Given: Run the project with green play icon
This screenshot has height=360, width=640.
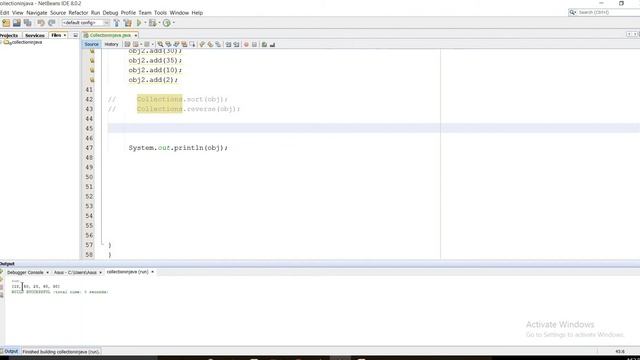Looking at the screenshot, I should point(139,23).
